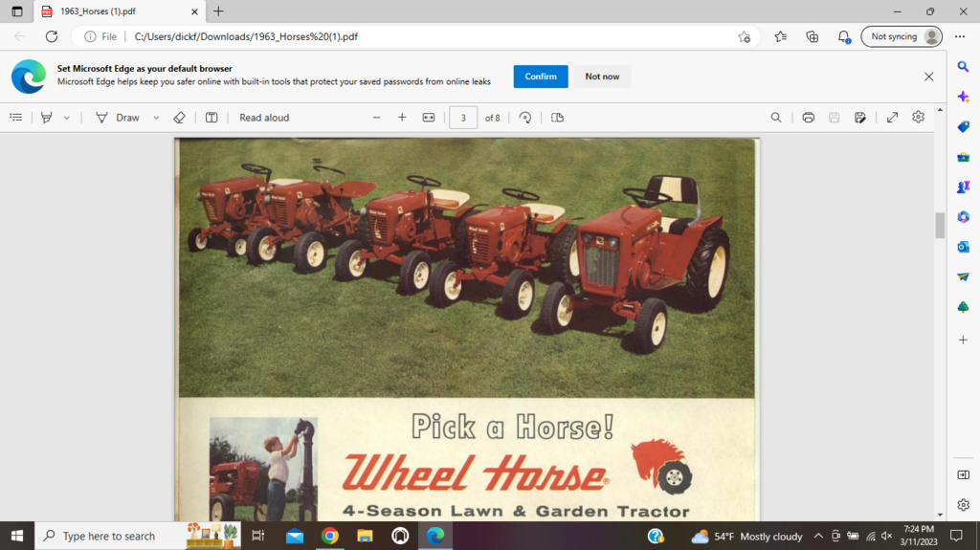Open the Windows Start menu
The width and height of the screenshot is (980, 550).
point(17,536)
